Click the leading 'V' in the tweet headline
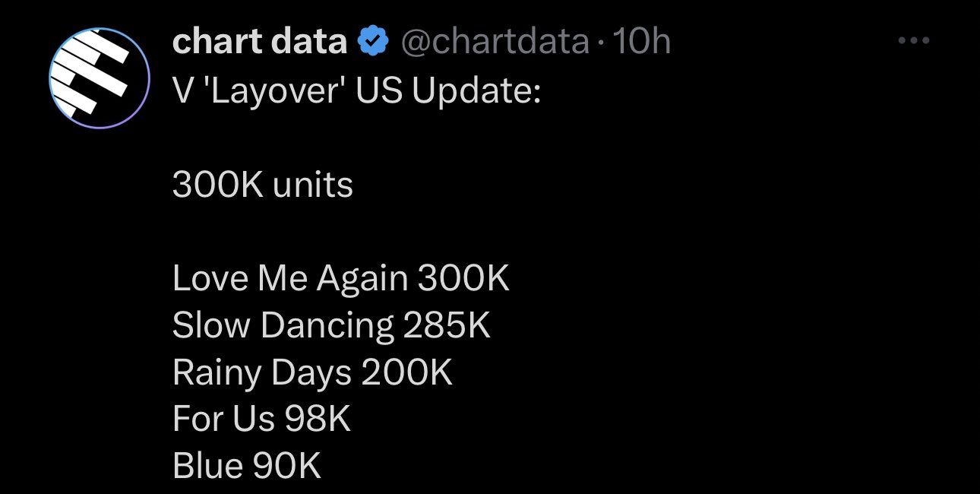This screenshot has height=494, width=980. [182, 92]
